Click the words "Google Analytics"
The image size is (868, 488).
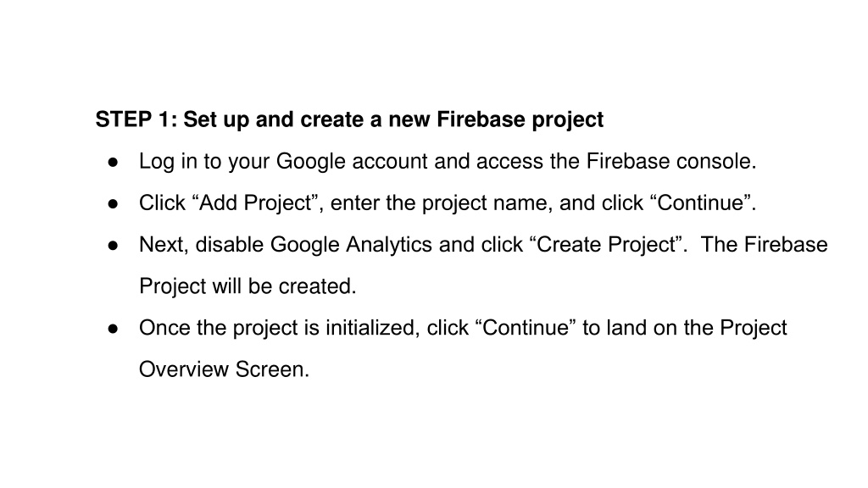click(x=351, y=245)
